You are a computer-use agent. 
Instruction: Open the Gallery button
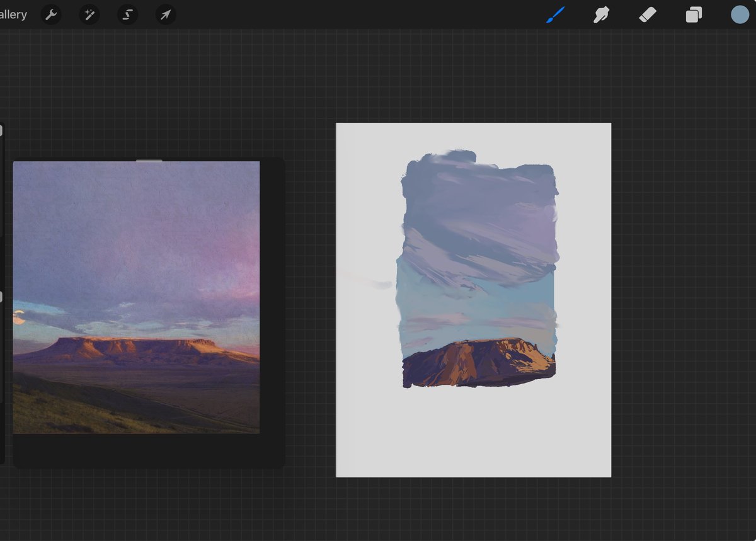(13, 14)
